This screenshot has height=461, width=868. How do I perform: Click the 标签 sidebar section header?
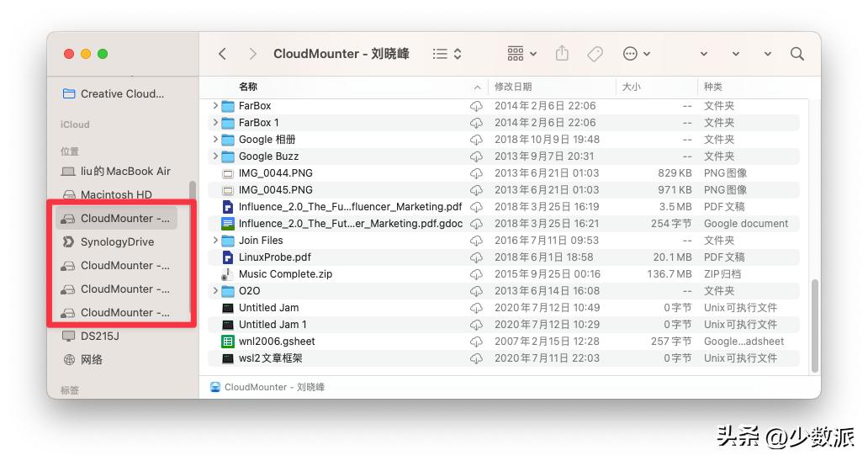pos(69,390)
